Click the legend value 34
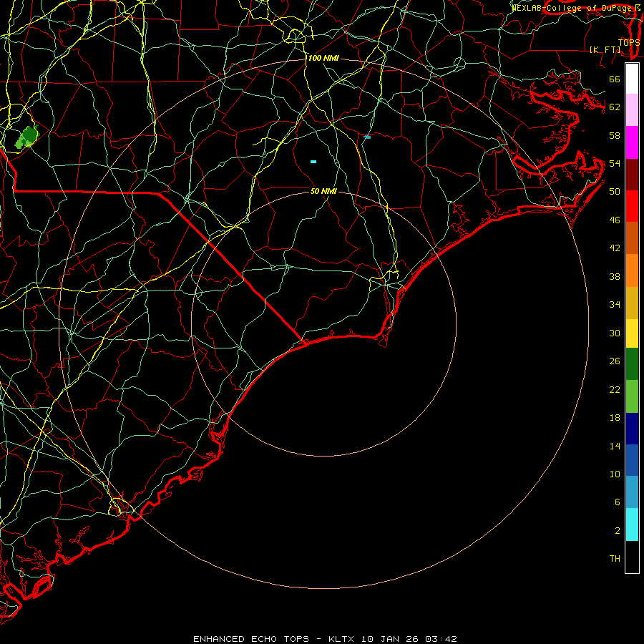The height and width of the screenshot is (644, 644). click(615, 305)
